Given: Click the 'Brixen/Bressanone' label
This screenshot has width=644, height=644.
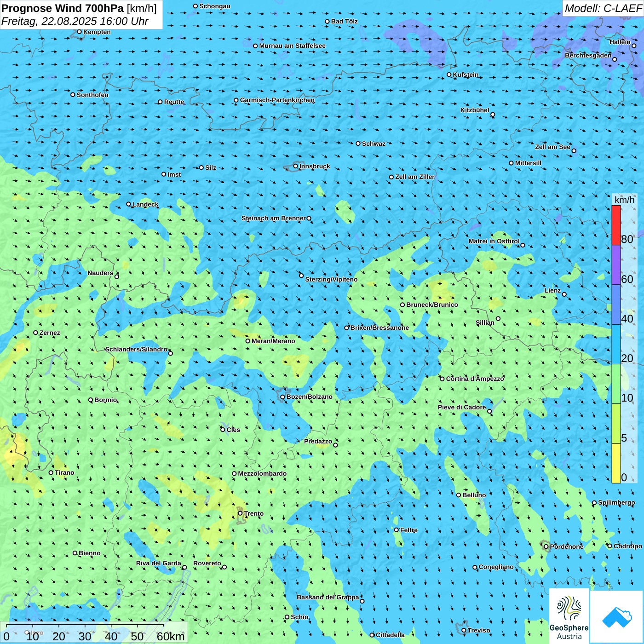Looking at the screenshot, I should (379, 328).
